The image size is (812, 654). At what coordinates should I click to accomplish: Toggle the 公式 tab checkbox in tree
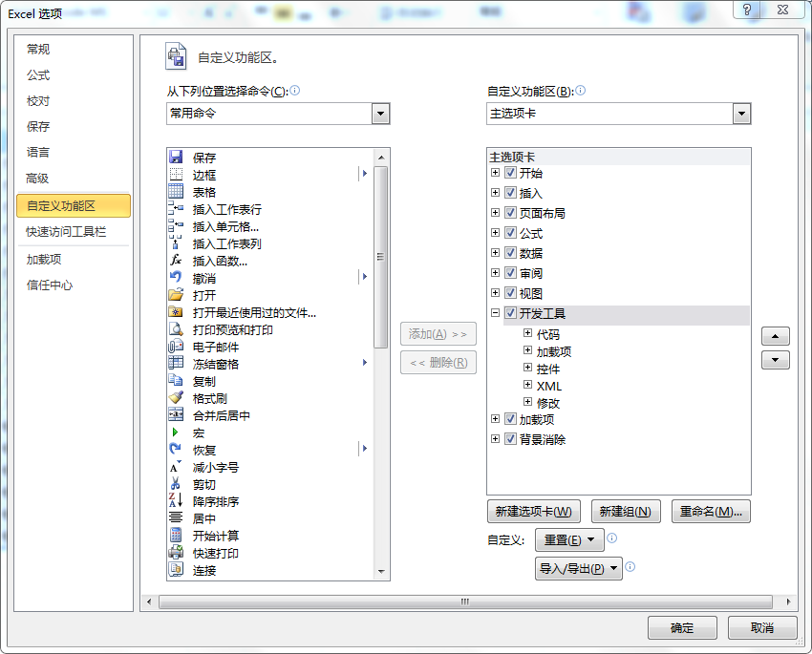click(511, 232)
